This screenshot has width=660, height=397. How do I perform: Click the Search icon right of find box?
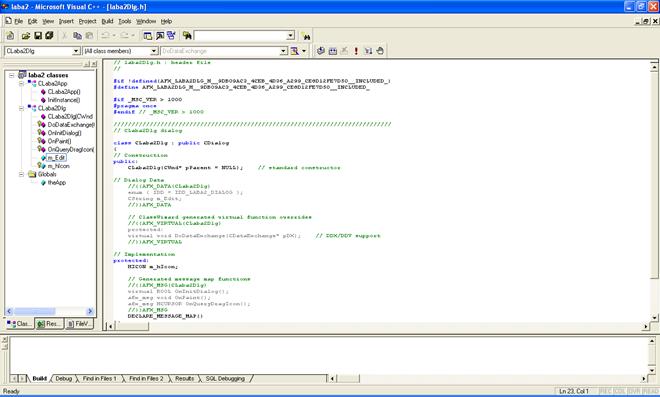(x=306, y=36)
